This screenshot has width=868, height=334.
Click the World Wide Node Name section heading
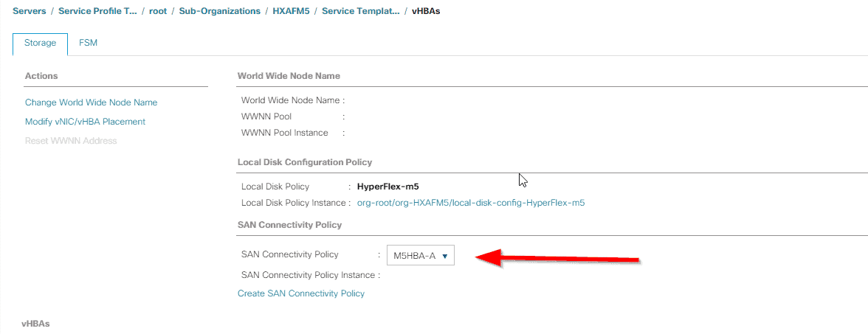(289, 76)
